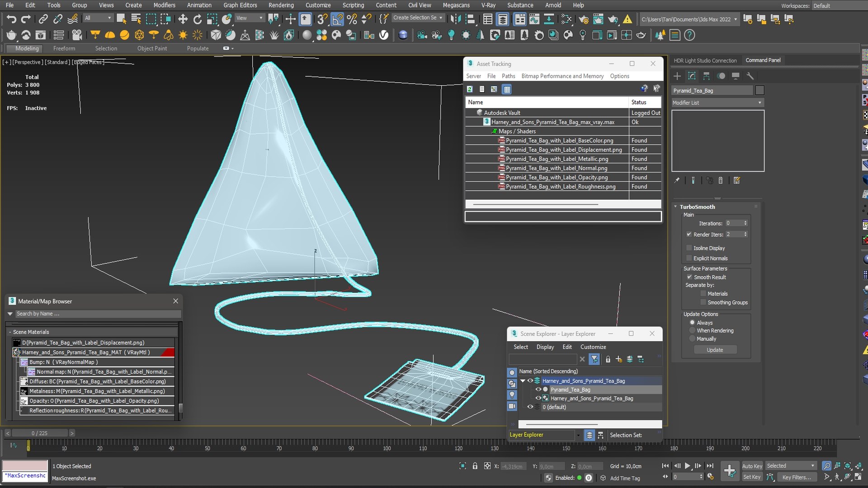Click the yellow warning triangle icon

click(627, 19)
